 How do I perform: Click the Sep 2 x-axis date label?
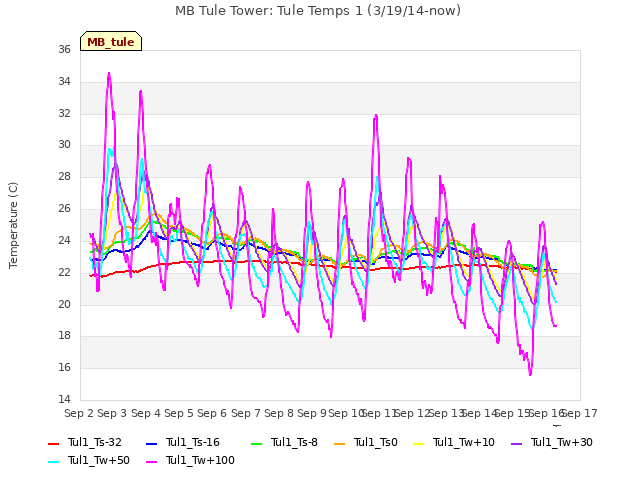tap(79, 413)
